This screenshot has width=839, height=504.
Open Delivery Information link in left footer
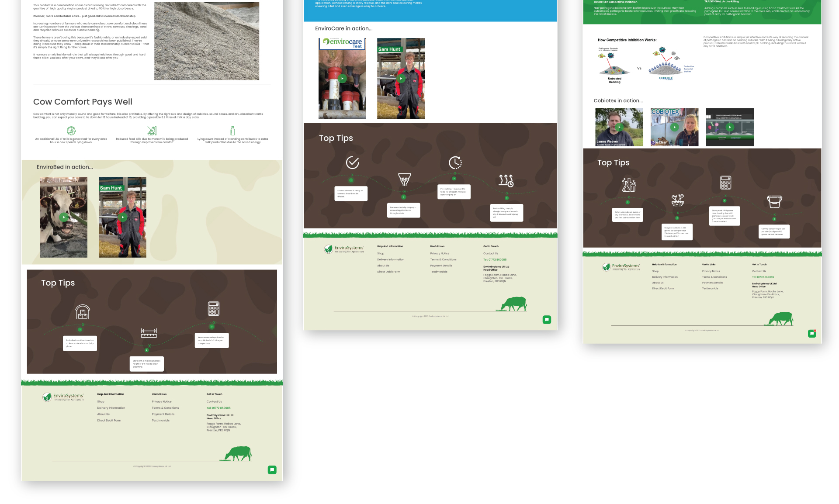[x=111, y=408]
